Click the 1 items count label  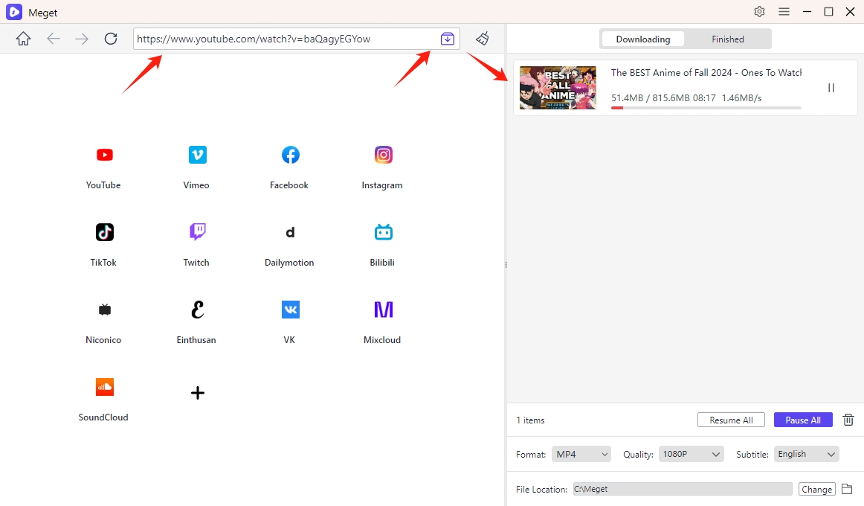click(x=530, y=420)
